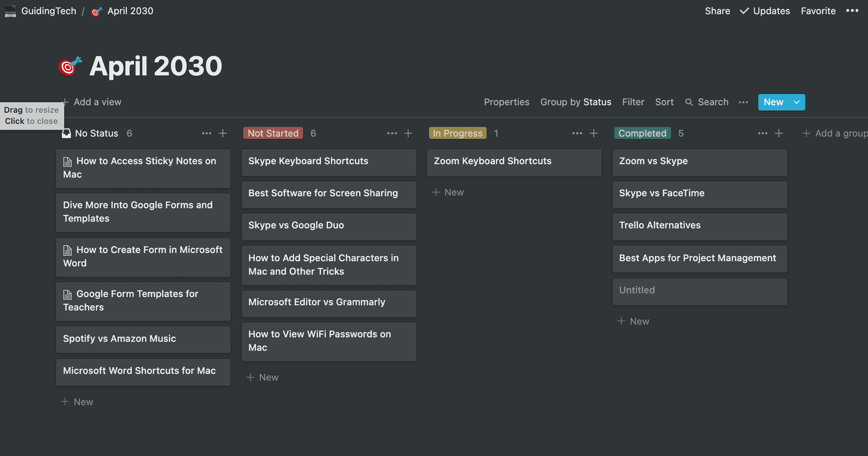Open the Updates panel
Viewport: 868px width, 456px height.
764,11
